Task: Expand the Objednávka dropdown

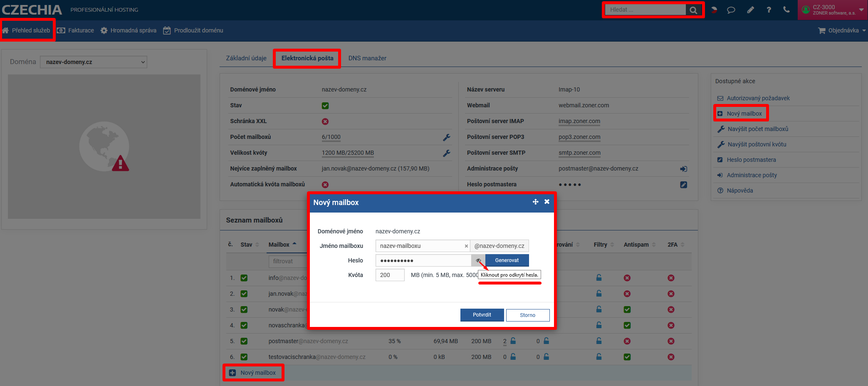Action: [842, 30]
